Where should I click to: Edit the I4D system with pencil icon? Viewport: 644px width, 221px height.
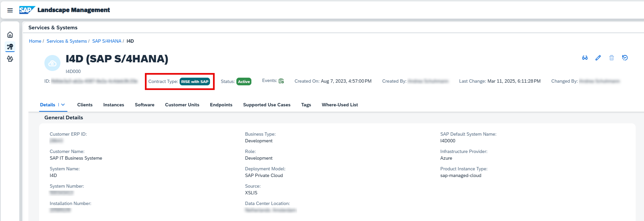pos(598,58)
